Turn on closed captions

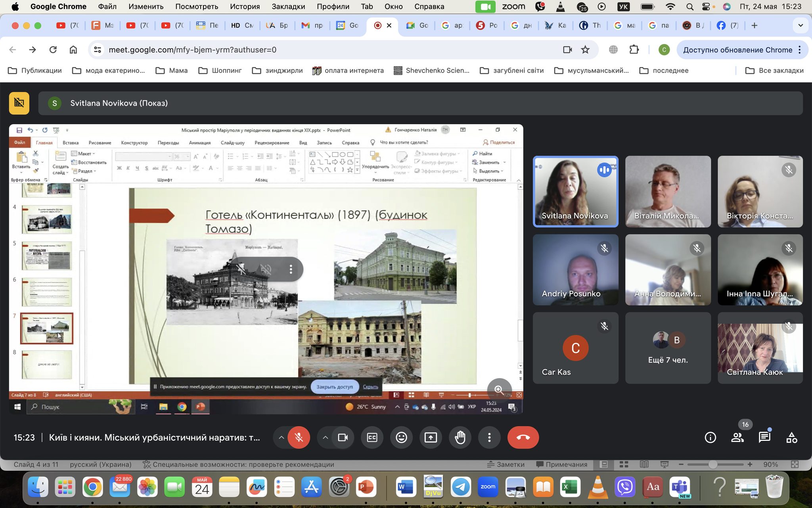pos(372,437)
